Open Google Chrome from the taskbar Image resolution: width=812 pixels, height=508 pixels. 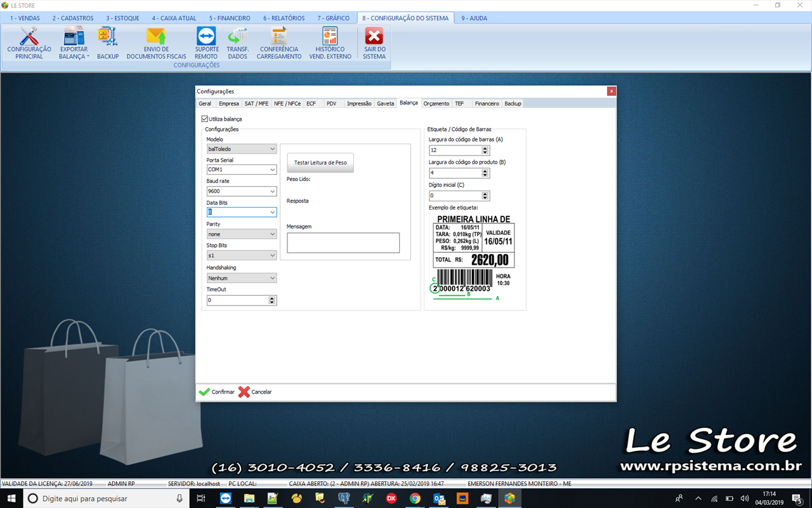[x=415, y=498]
